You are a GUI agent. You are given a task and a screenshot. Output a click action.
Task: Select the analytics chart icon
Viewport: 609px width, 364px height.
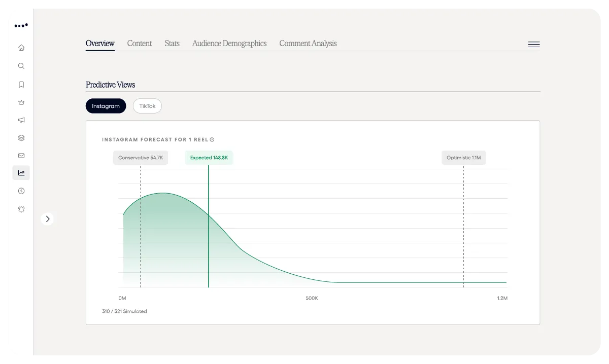tap(21, 173)
